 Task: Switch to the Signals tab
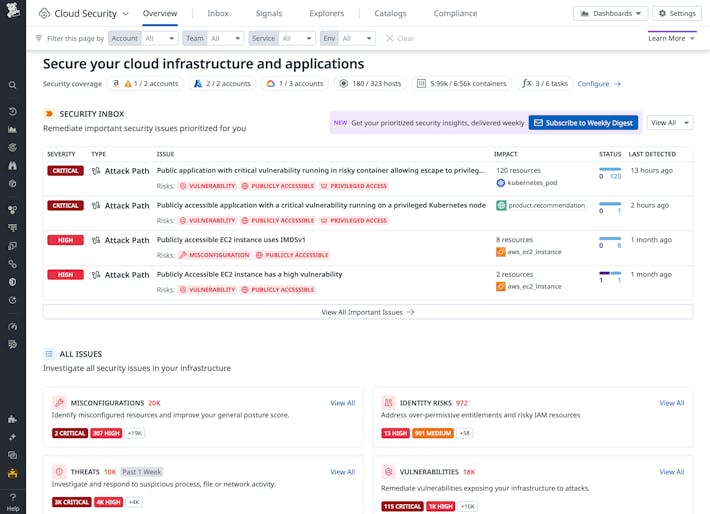(x=268, y=14)
